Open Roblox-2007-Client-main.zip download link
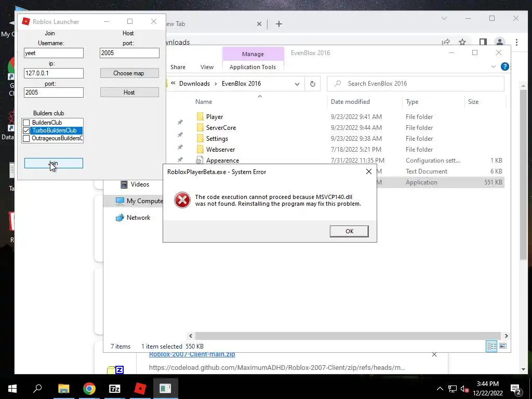The image size is (532, 399). (x=192, y=354)
